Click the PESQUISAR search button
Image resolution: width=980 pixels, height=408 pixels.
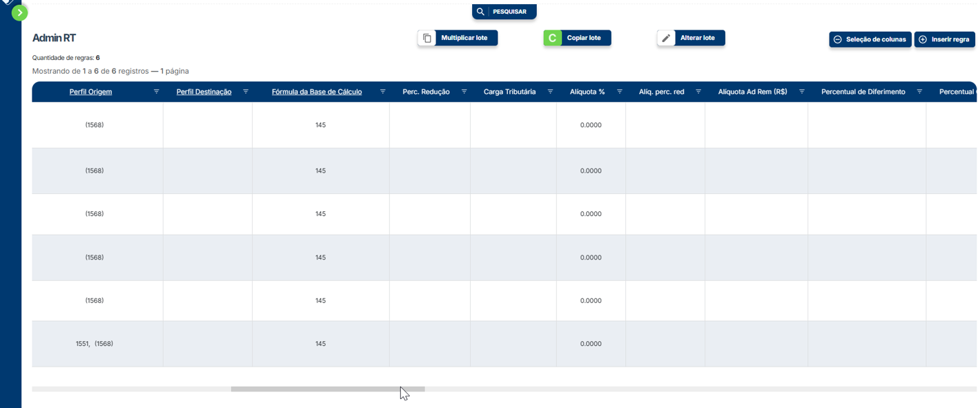point(504,12)
